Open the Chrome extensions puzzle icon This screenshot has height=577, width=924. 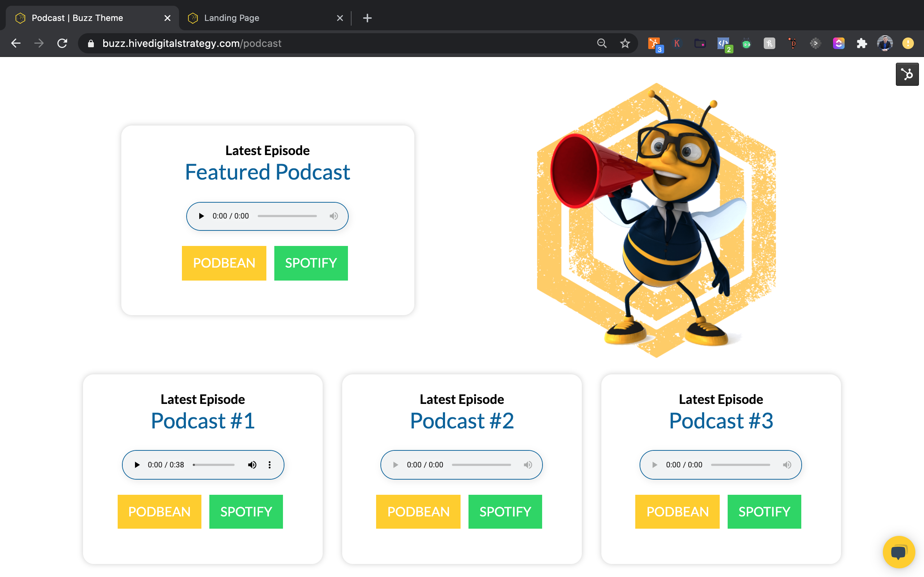[x=862, y=44]
